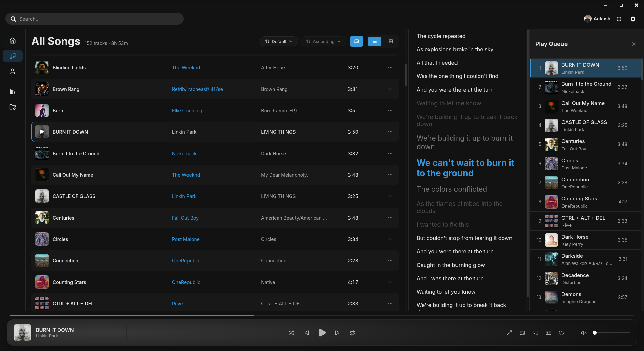644x351 pixels.
Task: Open more options for Call Out My Name
Action: click(x=390, y=175)
